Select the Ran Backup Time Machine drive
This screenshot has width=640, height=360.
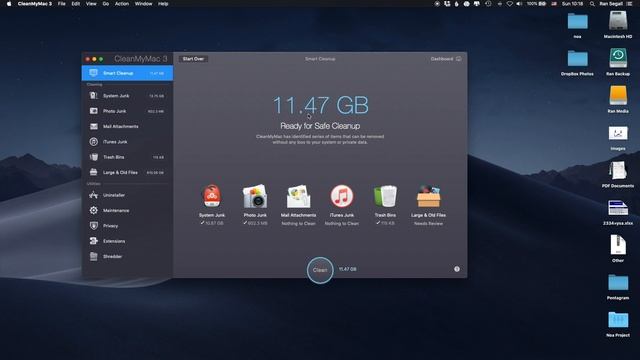coord(618,58)
